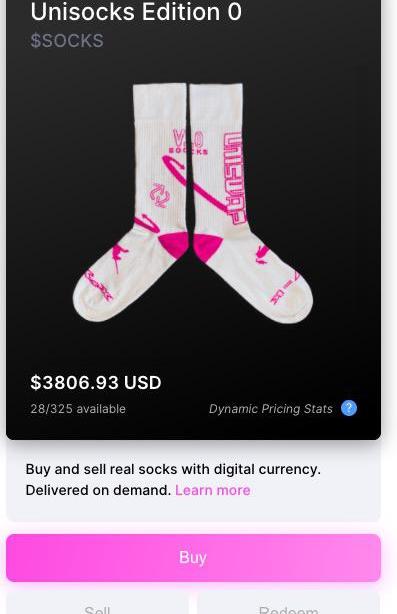Click the Buy and sell real socks description
Screen dimensions: 397x614
(x=173, y=469)
